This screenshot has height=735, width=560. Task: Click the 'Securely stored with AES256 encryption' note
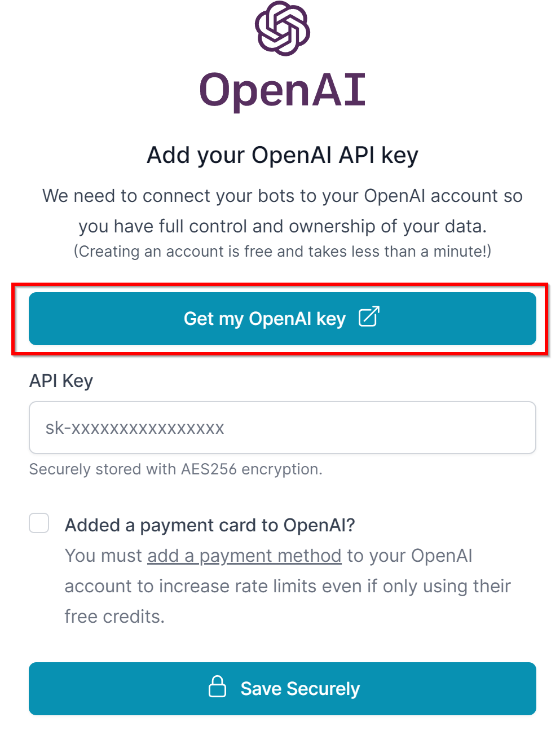click(x=175, y=469)
